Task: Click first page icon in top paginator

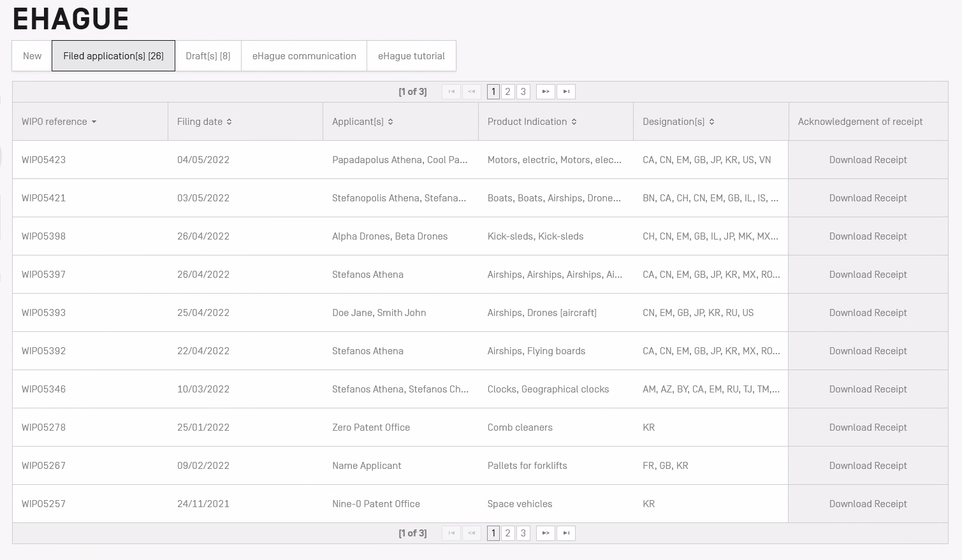Action: (x=451, y=92)
